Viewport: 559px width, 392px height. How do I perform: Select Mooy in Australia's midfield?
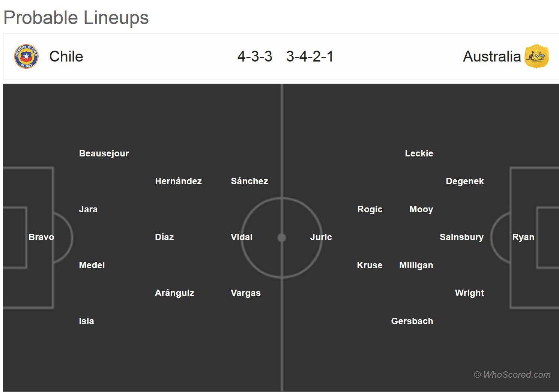click(421, 209)
